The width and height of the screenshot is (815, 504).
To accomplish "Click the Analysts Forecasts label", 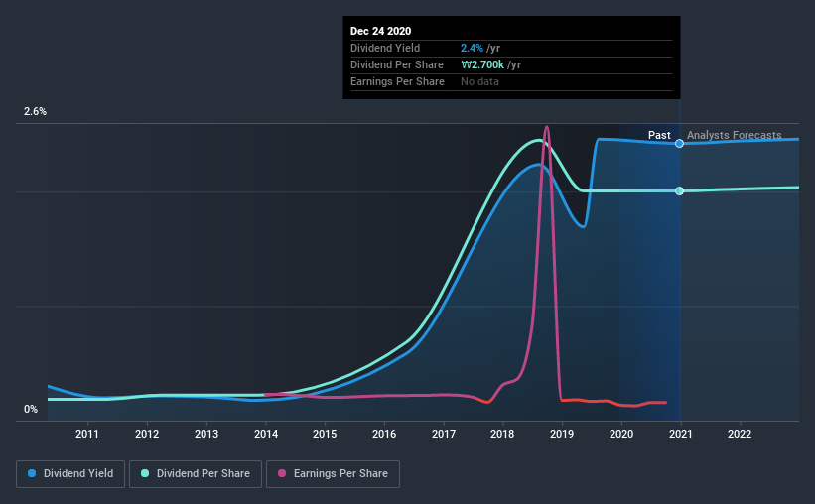I will tap(734, 135).
